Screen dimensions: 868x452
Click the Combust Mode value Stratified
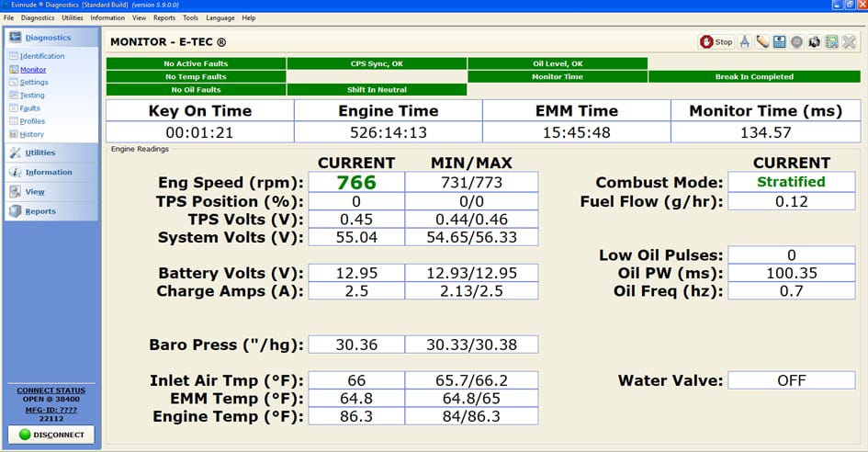[x=792, y=182]
